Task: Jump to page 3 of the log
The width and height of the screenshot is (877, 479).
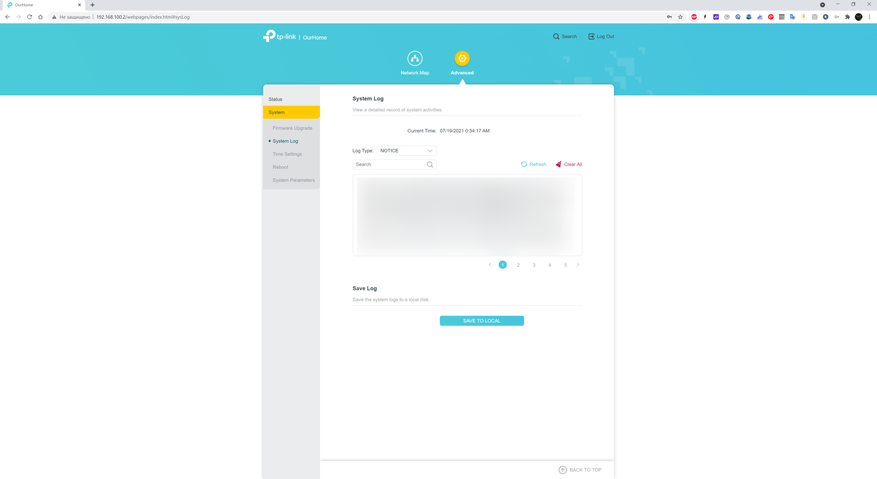Action: pyautogui.click(x=534, y=265)
